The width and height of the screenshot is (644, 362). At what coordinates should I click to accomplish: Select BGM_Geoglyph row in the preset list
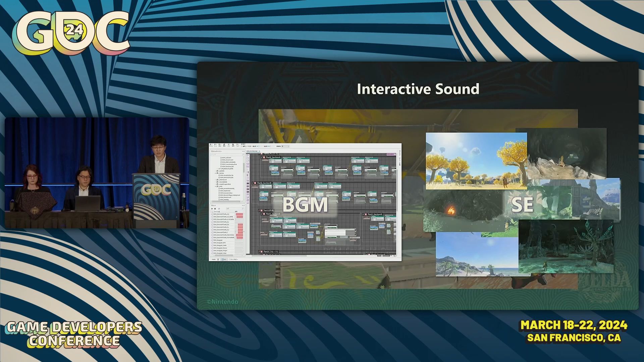point(218,240)
